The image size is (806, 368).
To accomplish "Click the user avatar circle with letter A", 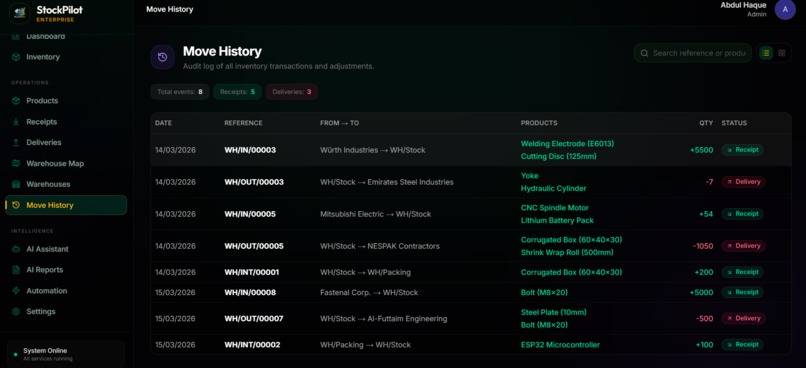I will click(785, 9).
